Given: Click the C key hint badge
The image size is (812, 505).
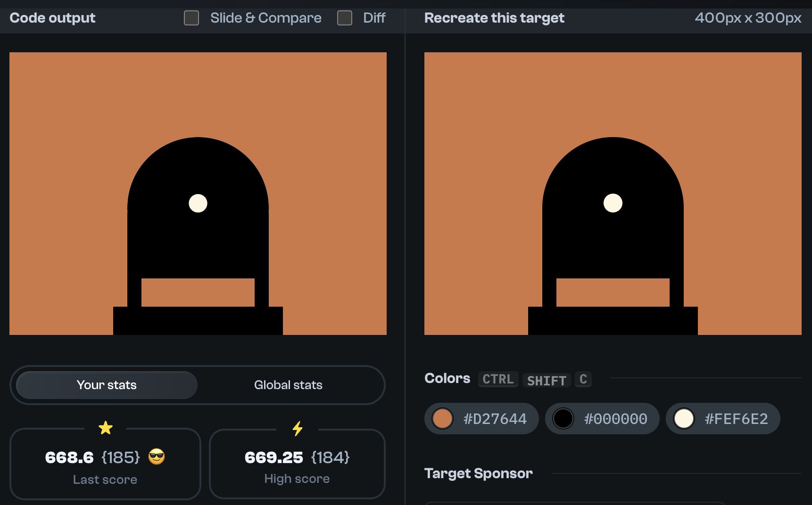Looking at the screenshot, I should coord(583,379).
